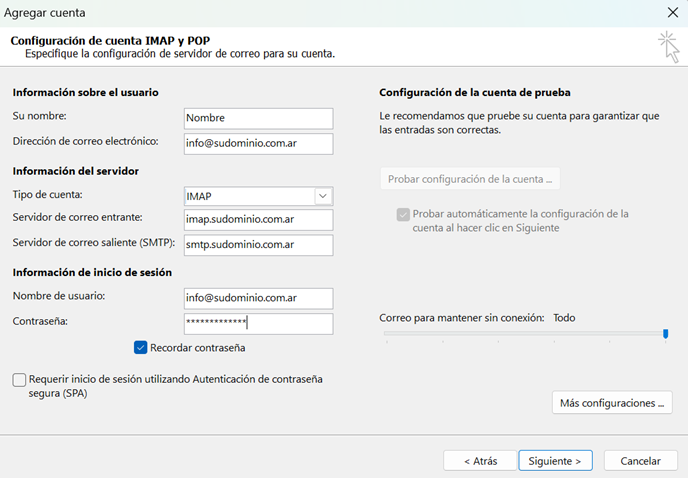Click the Su nombre text field

pyautogui.click(x=258, y=118)
